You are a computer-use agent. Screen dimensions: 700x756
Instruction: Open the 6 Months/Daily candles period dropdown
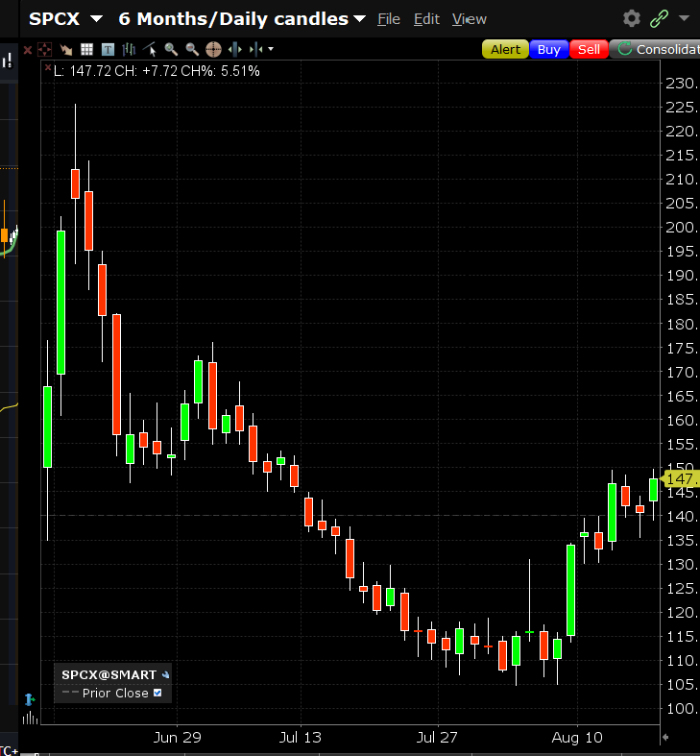tap(359, 19)
